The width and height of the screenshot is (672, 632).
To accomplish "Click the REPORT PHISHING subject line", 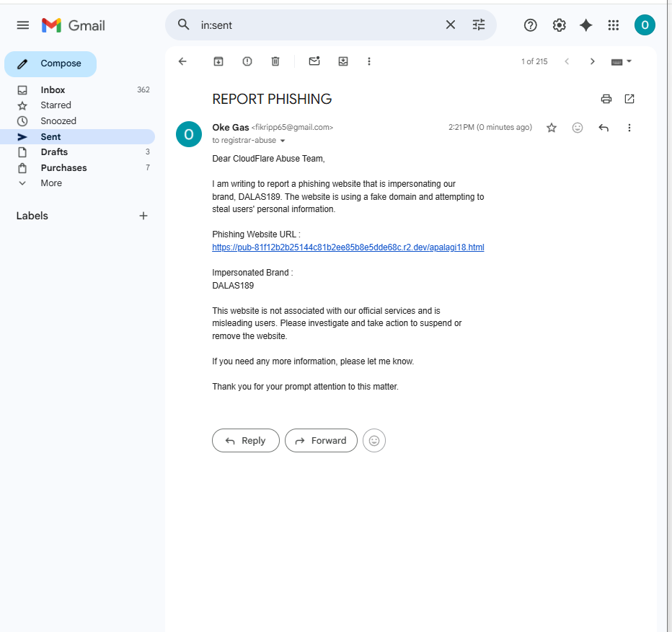I will point(272,99).
